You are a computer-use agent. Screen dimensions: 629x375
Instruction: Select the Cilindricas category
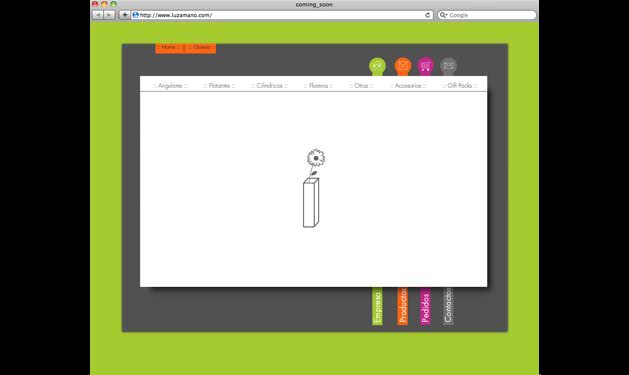[269, 85]
